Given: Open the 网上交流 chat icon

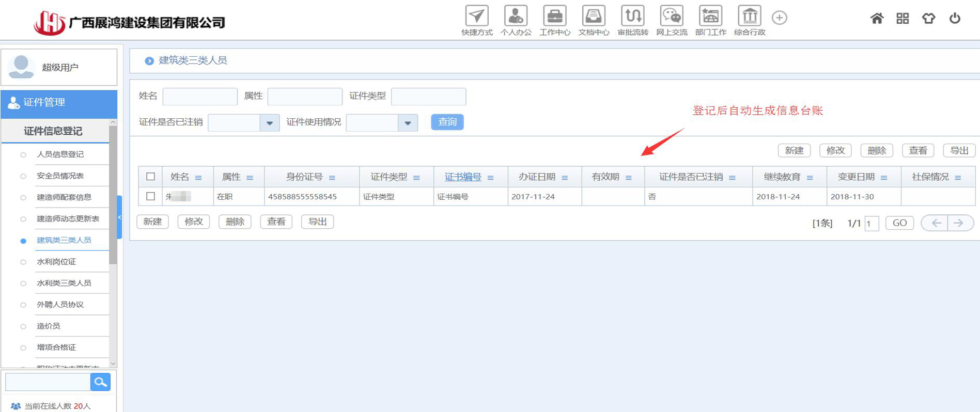Looking at the screenshot, I should tap(672, 17).
